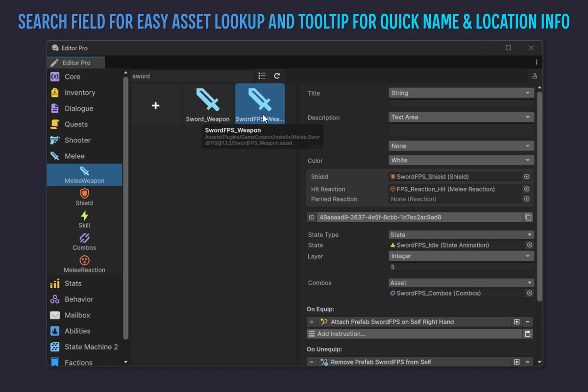Open the Combos subcategory icon
Screen dimensions: 588x392
[x=84, y=240]
